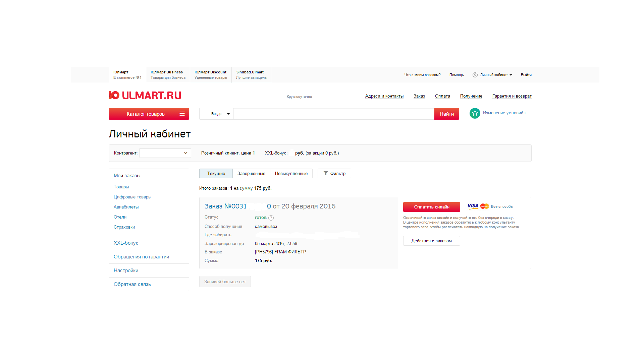This screenshot has height=362, width=644.
Task: Open XXL-бонус in sidebar
Action: [126, 243]
